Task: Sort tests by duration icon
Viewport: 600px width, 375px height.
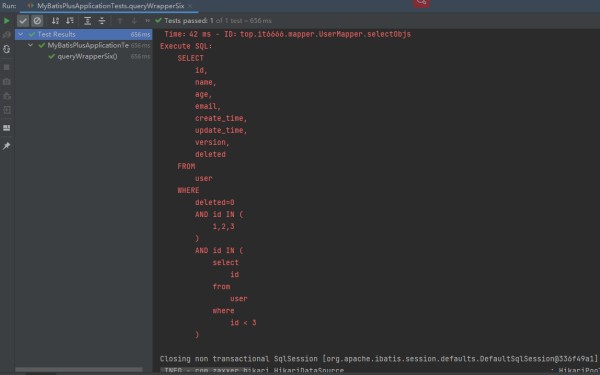Action: (x=70, y=21)
